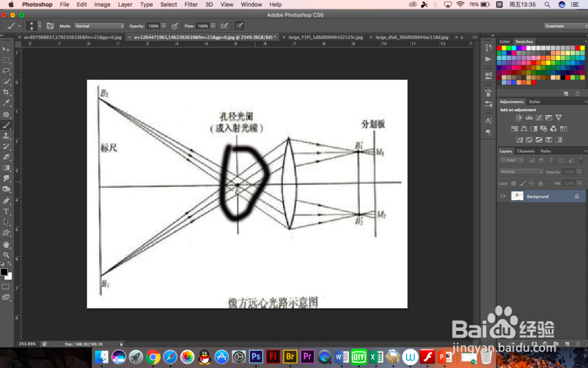Enable the airbrush mode in options bar

(x=239, y=25)
